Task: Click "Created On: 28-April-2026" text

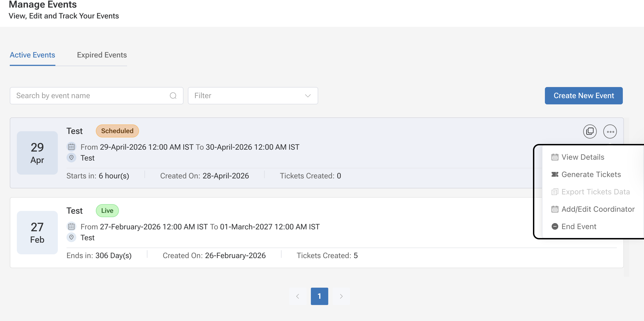Action: [204, 176]
